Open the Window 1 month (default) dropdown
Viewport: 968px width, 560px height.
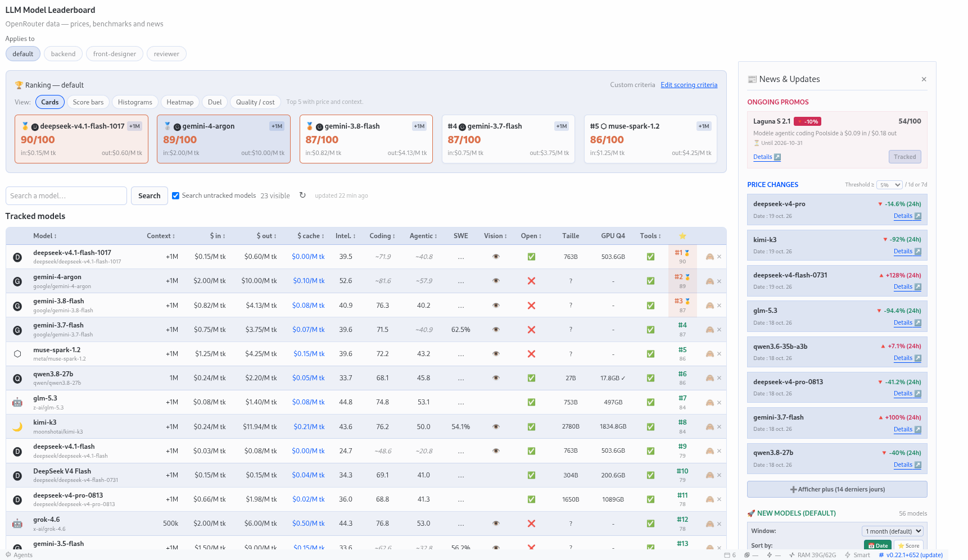[x=893, y=531]
